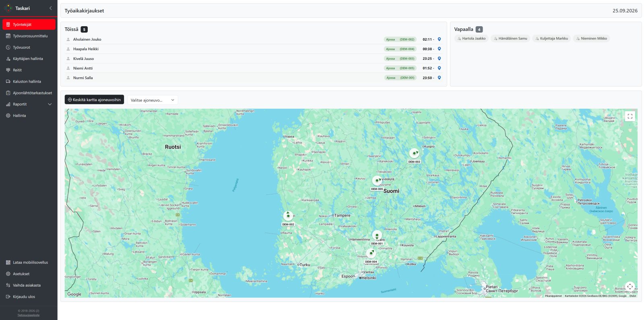Show Niemi Antti location pin
Screen dimensions: 644x320
[x=439, y=68]
